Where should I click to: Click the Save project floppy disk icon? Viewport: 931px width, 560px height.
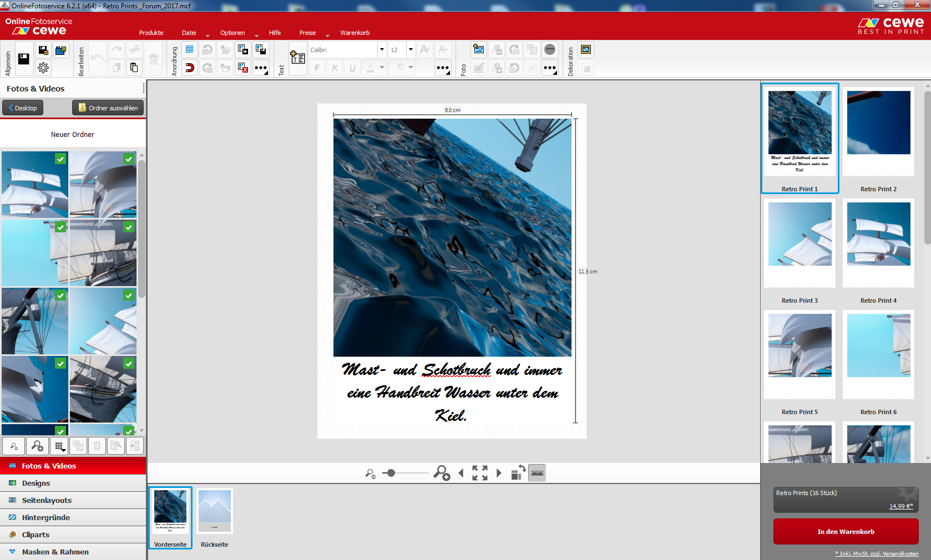pyautogui.click(x=24, y=59)
